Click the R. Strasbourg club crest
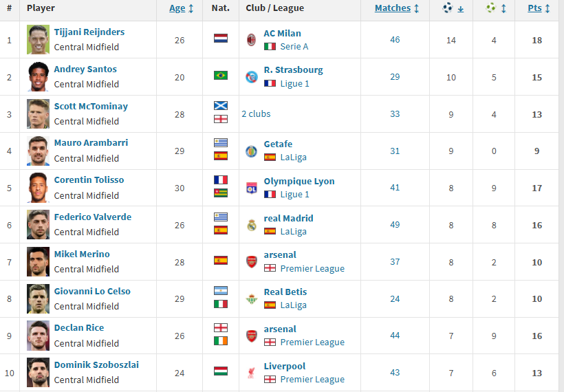This screenshot has width=564, height=392. coord(252,76)
